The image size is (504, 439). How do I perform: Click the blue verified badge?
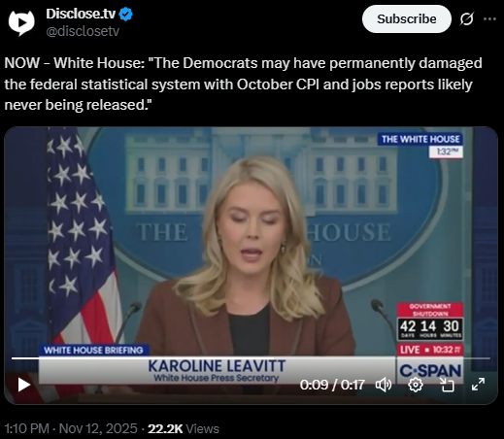pyautogui.click(x=125, y=15)
